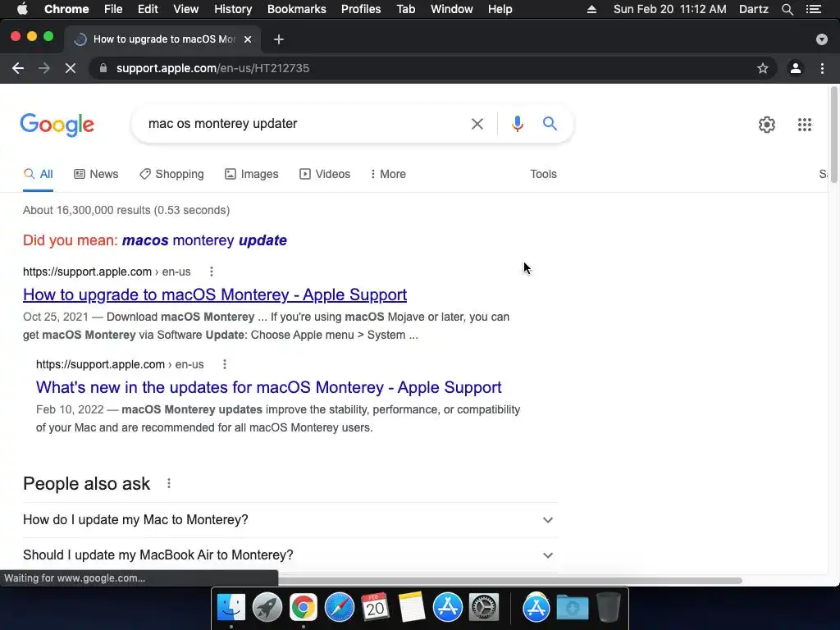840x630 pixels.
Task: Click the Chrome forward arrow
Action: [x=44, y=68]
